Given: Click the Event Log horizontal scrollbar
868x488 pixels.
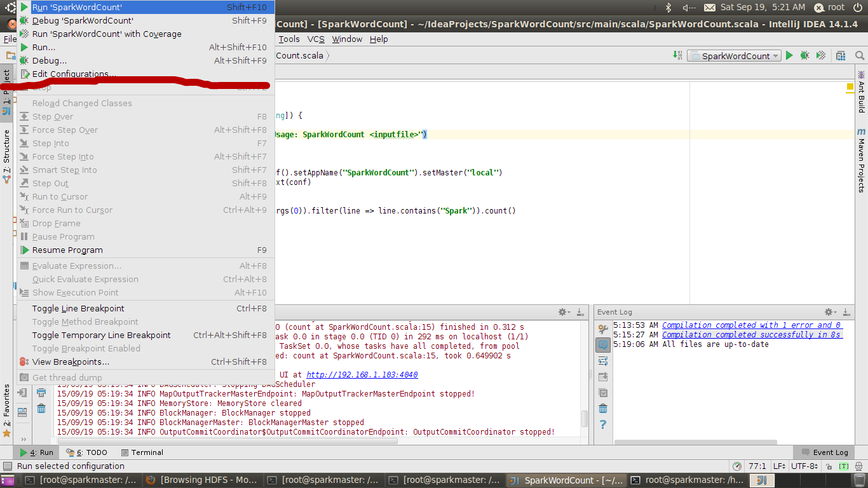Looking at the screenshot, I should click(696, 443).
